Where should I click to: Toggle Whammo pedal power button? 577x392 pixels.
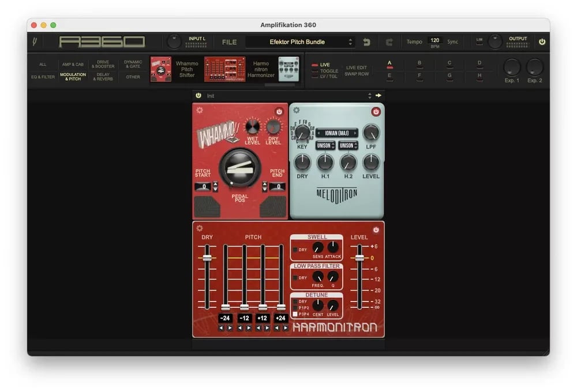[x=279, y=111]
